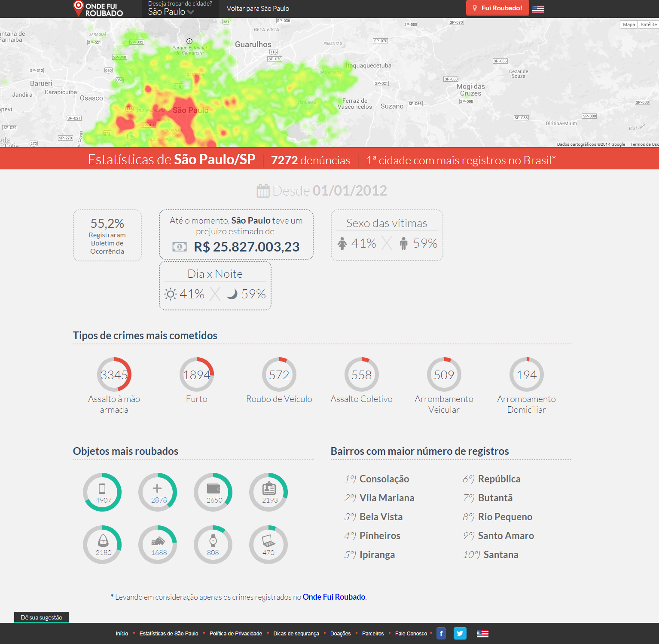Click the Assalto à mão armada 3345 gauge
Screen dimensions: 659x644
[114, 374]
